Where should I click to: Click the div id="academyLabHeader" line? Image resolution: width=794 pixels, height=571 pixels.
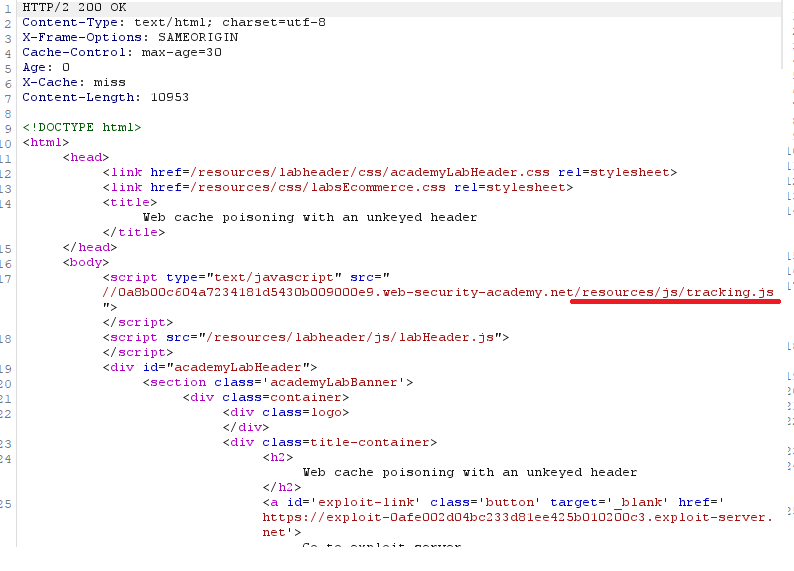pos(210,367)
